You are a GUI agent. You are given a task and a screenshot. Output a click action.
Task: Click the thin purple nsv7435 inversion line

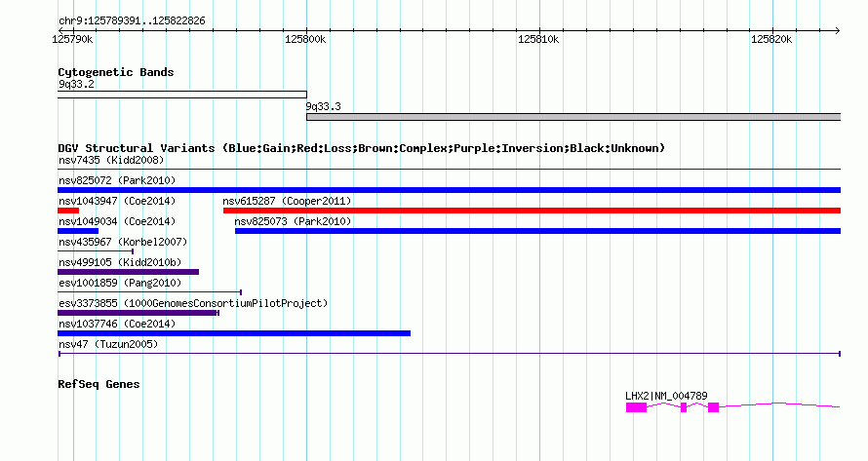(449, 169)
